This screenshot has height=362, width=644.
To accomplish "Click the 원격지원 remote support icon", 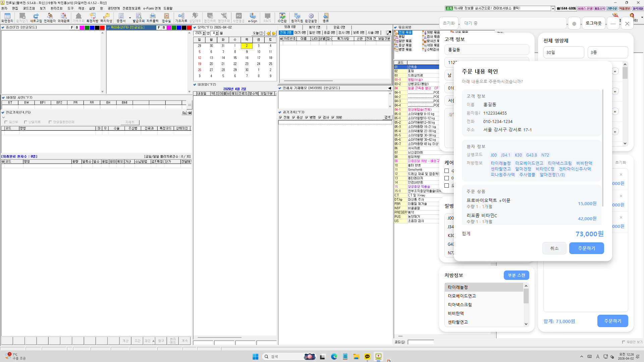I will (297, 18).
